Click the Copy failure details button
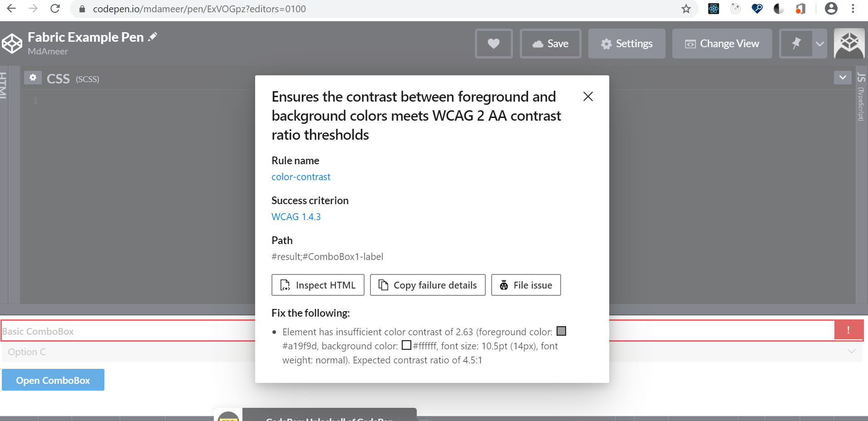Image resolution: width=868 pixels, height=421 pixels. [x=427, y=285]
